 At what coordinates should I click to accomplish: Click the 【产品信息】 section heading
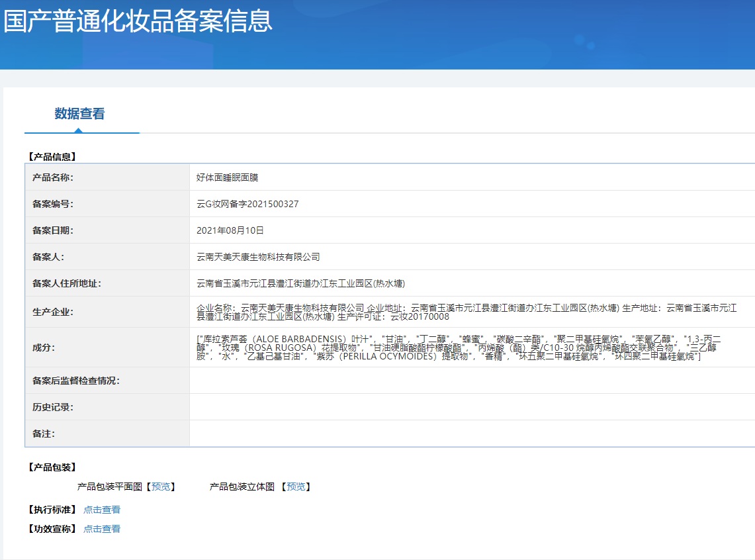pos(52,157)
